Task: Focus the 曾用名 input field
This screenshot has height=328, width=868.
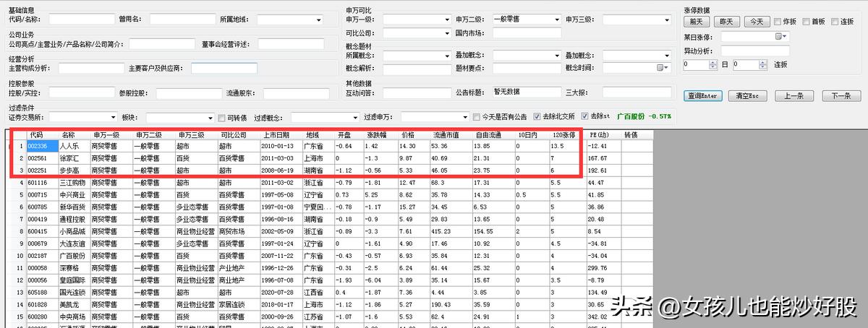Action: click(x=183, y=20)
